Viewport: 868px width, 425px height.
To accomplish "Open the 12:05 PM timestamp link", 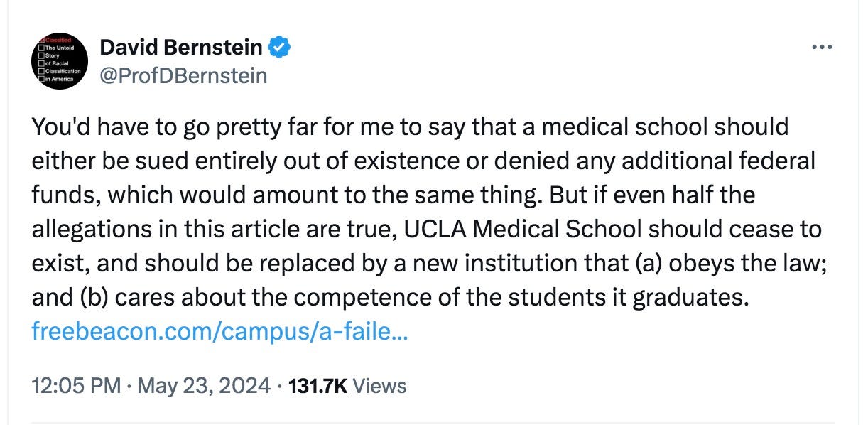I will [77, 386].
